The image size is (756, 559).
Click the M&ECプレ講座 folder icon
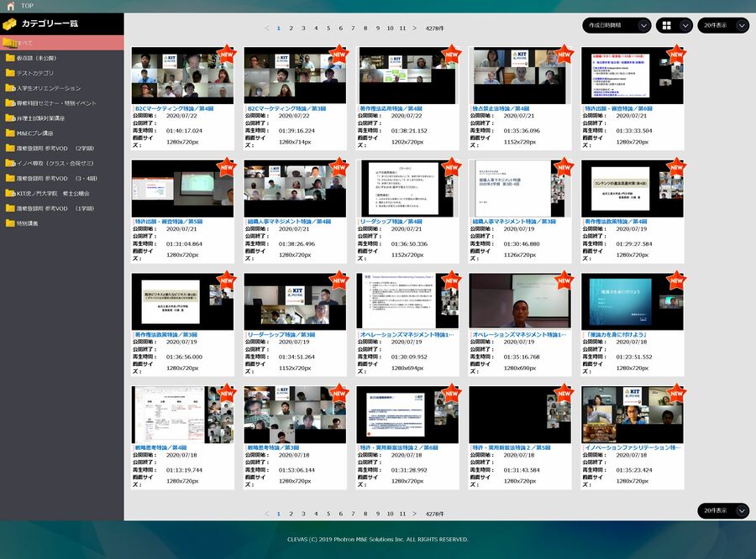click(x=10, y=133)
